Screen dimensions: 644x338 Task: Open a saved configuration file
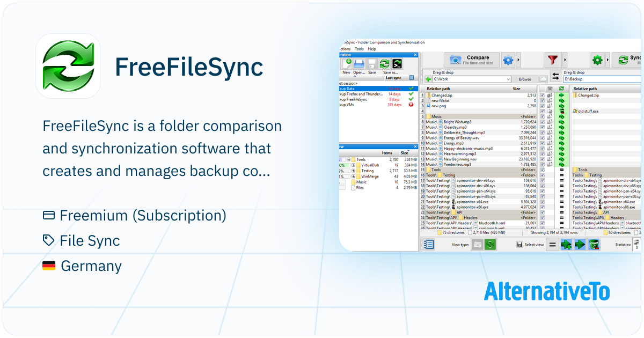click(x=359, y=64)
